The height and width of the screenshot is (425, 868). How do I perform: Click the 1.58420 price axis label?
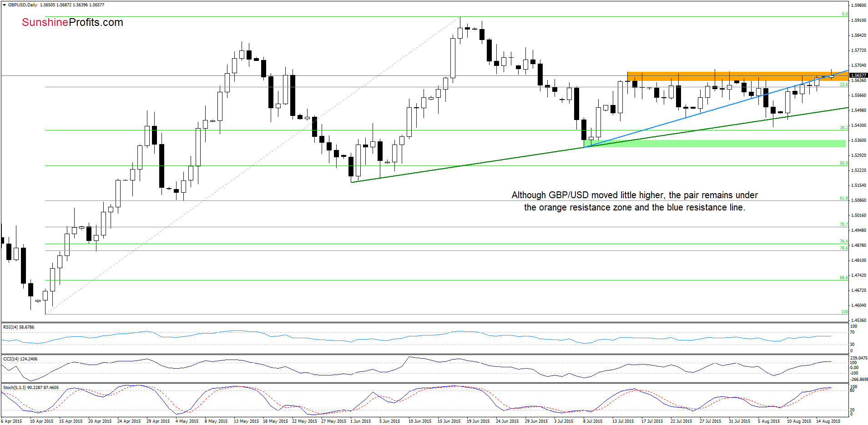[858, 35]
